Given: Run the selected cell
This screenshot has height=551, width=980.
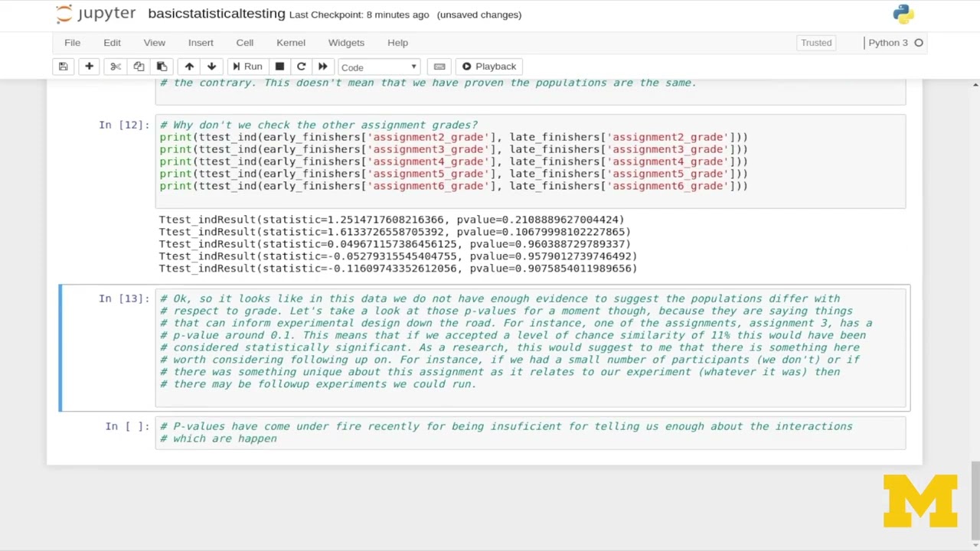Looking at the screenshot, I should coord(247,67).
